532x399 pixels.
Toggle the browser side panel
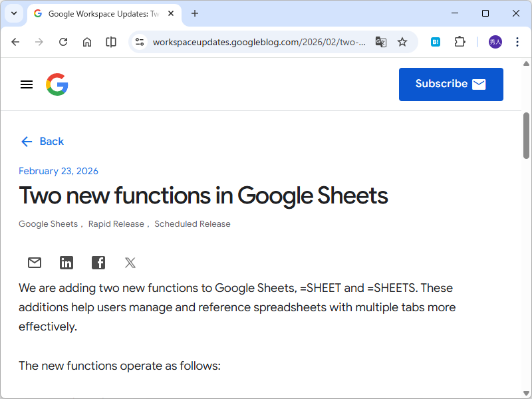pos(111,42)
